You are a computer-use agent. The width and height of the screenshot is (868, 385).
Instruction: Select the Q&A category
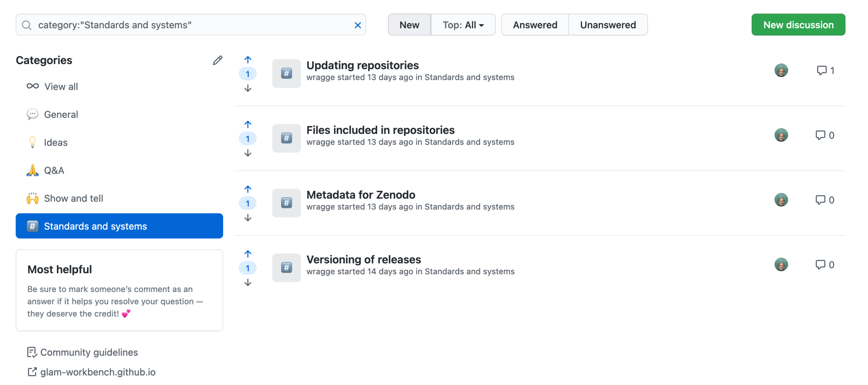click(x=54, y=170)
